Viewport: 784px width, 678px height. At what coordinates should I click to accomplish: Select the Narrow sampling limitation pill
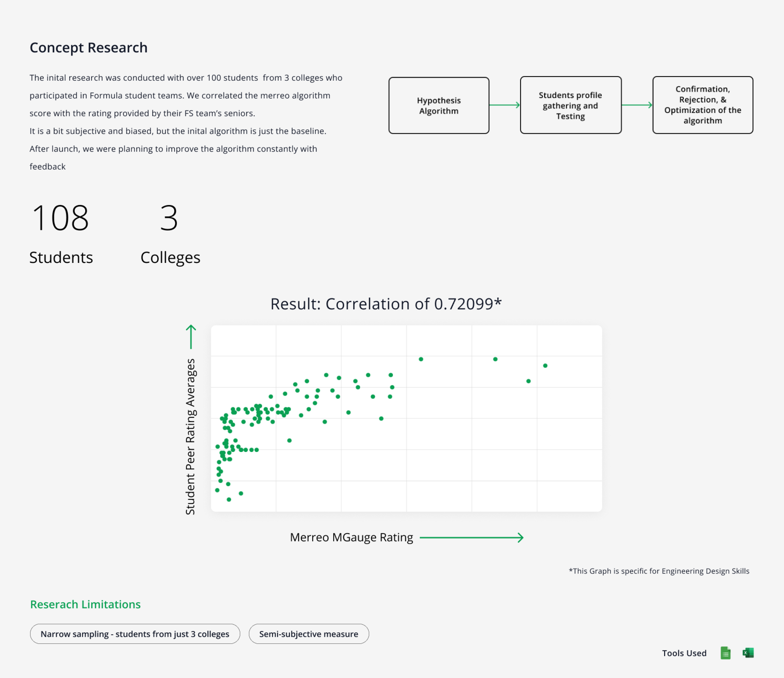click(135, 634)
